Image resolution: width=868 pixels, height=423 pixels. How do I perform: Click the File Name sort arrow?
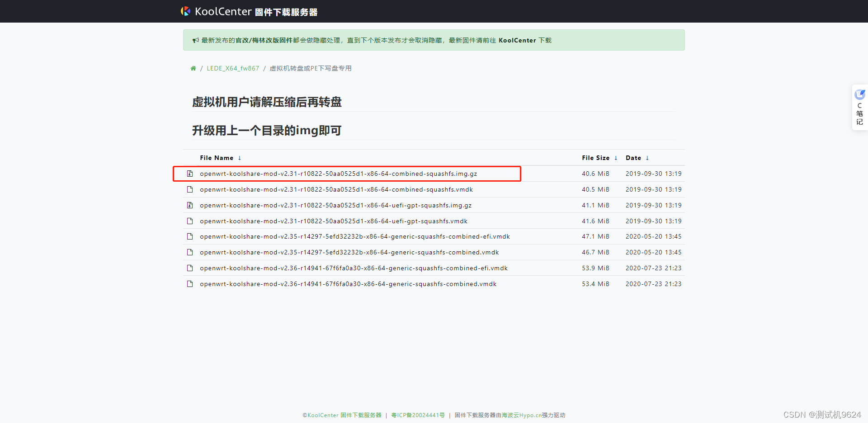[x=239, y=158]
